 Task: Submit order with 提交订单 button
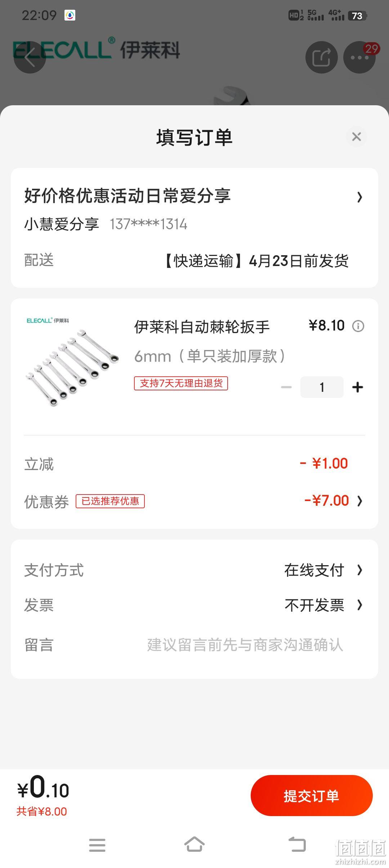coord(312,796)
